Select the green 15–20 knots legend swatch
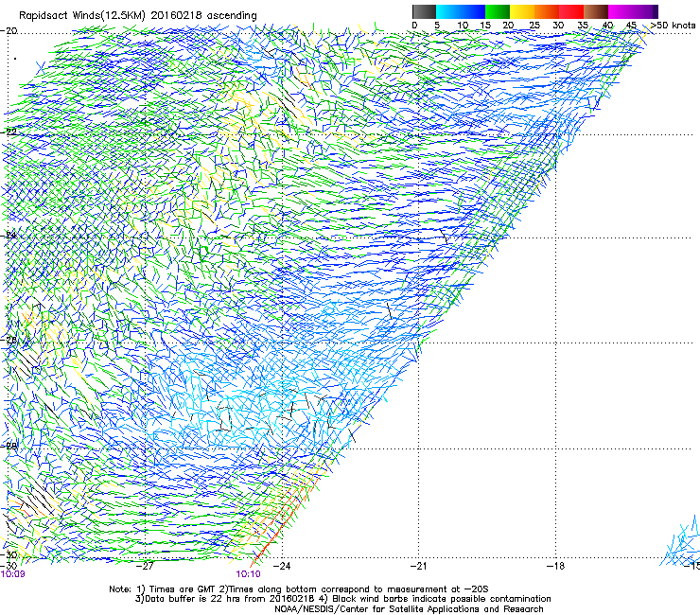Screen dimensions: 700x615 point(498,11)
